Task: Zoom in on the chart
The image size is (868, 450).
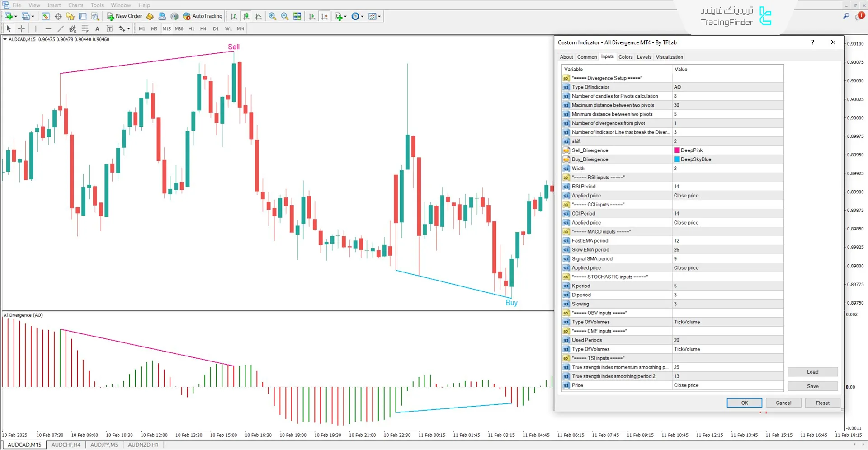Action: click(272, 16)
